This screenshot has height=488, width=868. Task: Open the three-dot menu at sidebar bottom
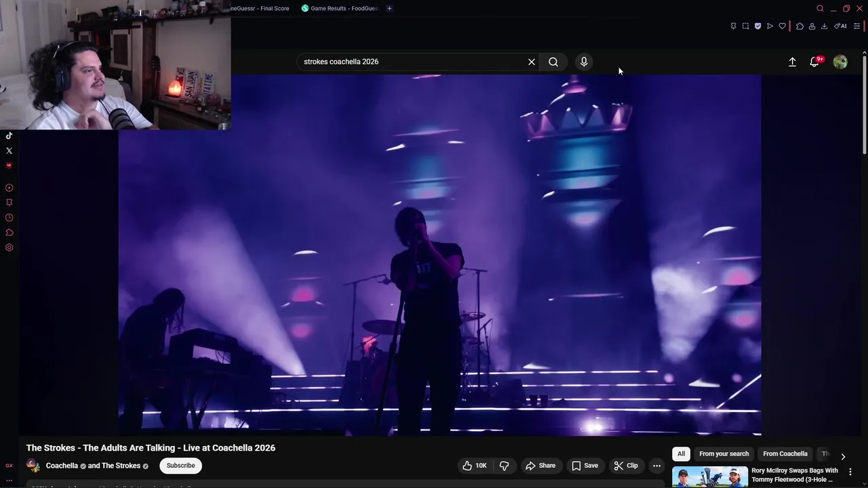coord(9,480)
